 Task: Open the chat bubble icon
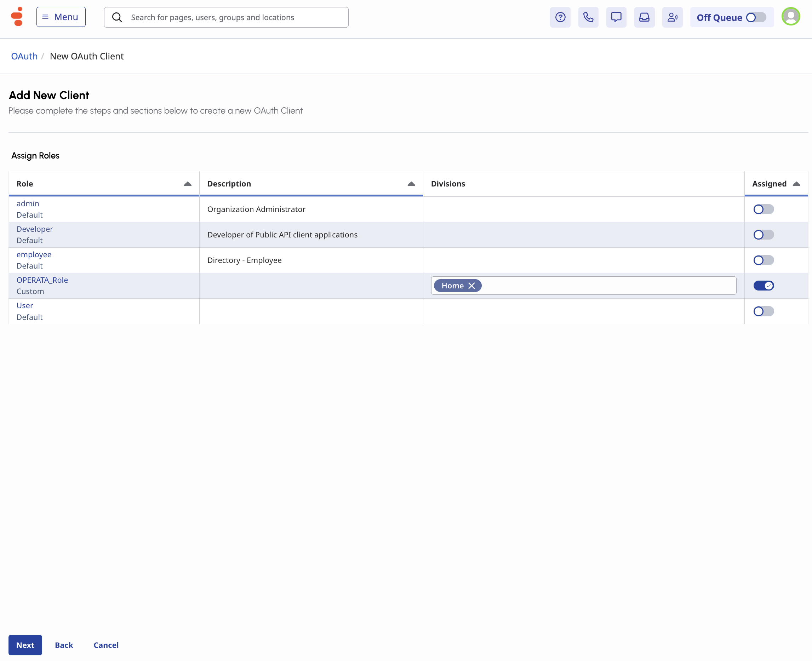(616, 17)
